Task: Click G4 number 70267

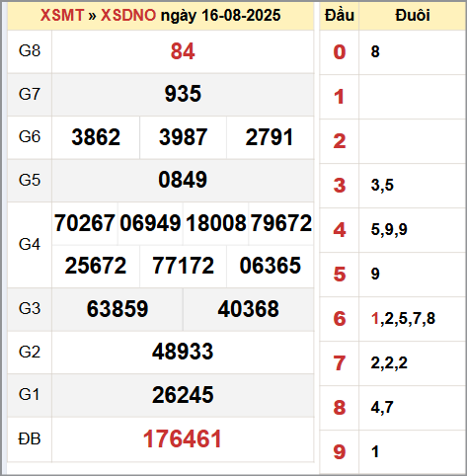Action: [85, 223]
